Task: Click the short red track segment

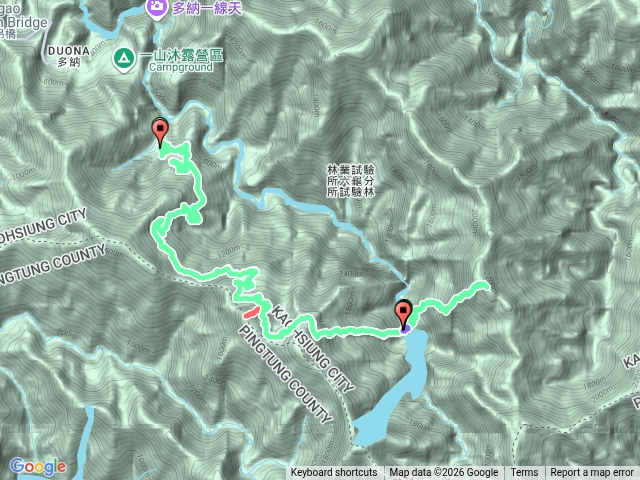Action: [x=251, y=312]
